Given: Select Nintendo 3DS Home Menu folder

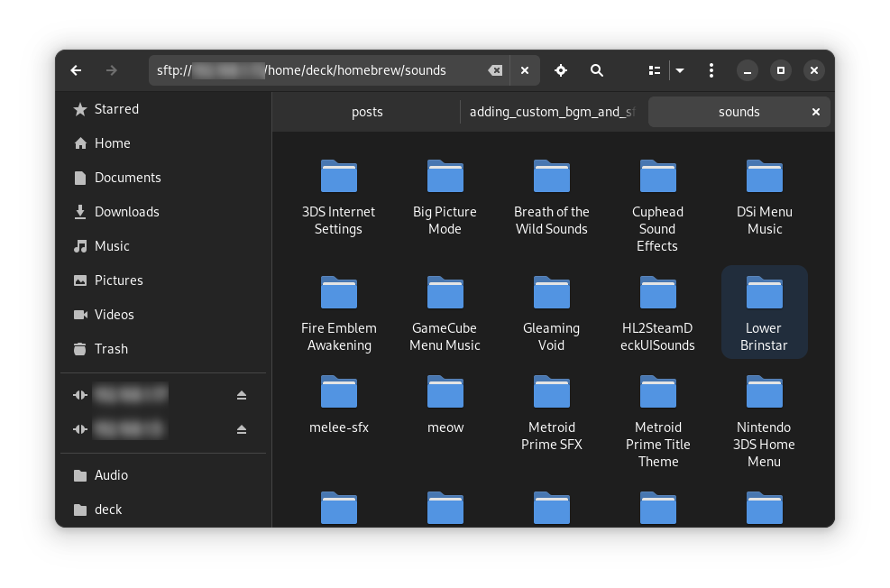Looking at the screenshot, I should coord(765,421).
